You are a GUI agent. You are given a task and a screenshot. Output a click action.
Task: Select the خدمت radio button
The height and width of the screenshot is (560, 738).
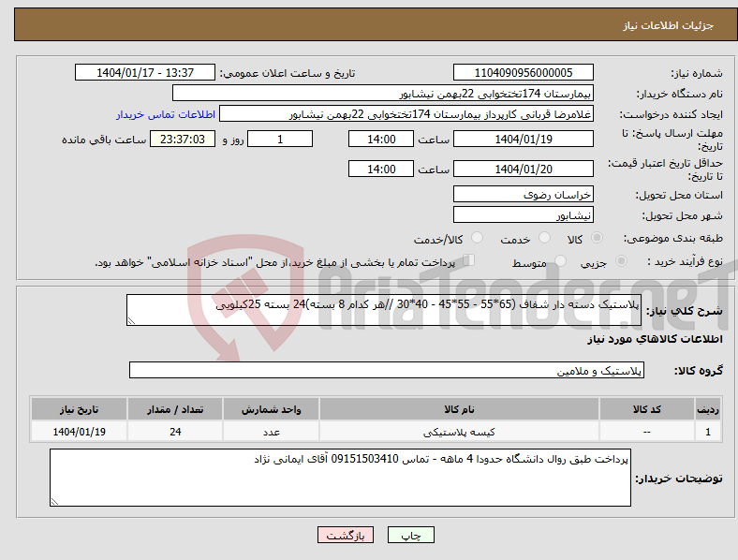544,238
